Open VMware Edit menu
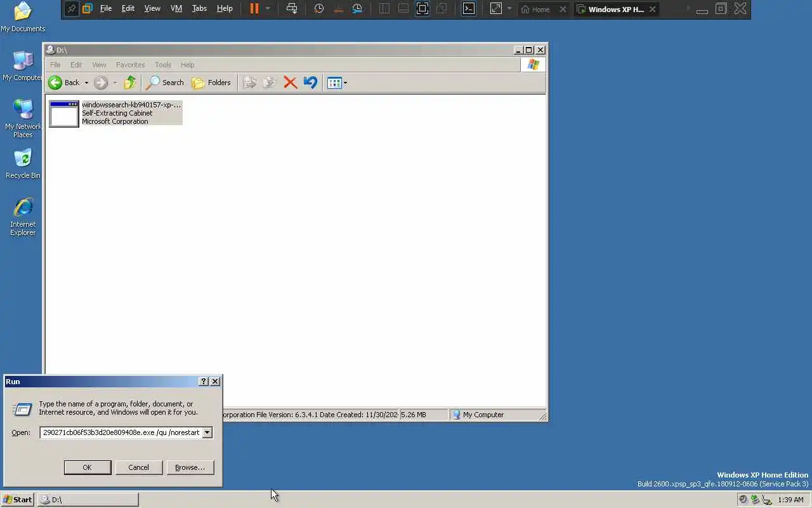The height and width of the screenshot is (508, 812). point(128,9)
